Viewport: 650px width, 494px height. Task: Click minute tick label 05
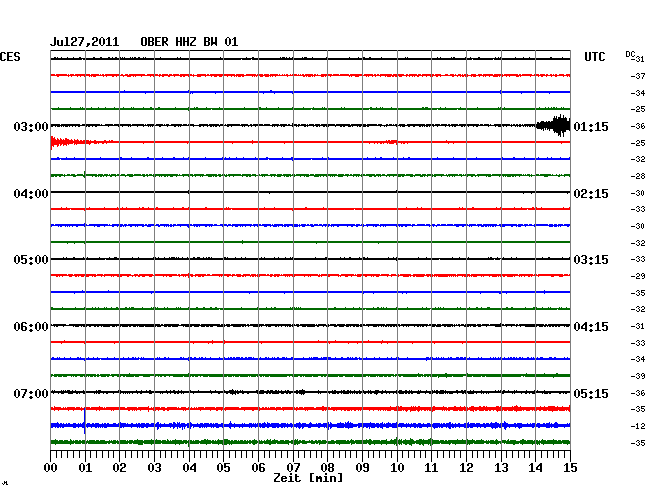[x=223, y=467]
